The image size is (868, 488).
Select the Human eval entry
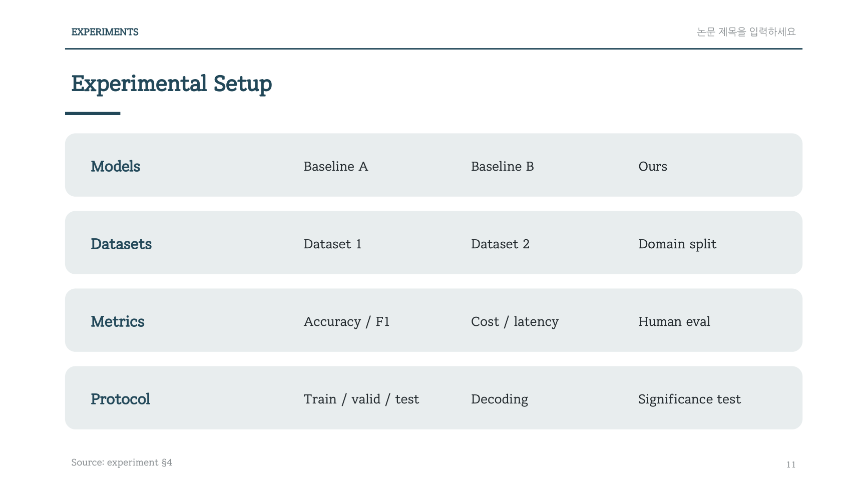[674, 321]
